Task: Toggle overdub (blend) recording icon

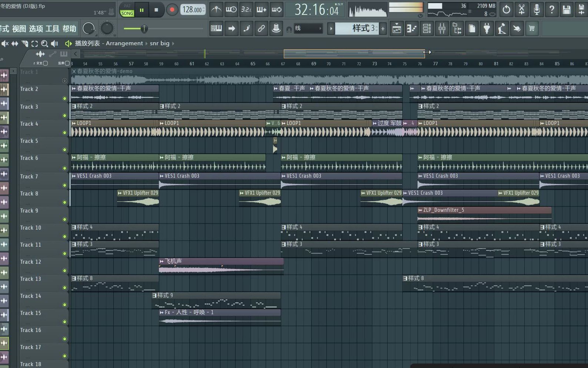Action: click(x=261, y=10)
